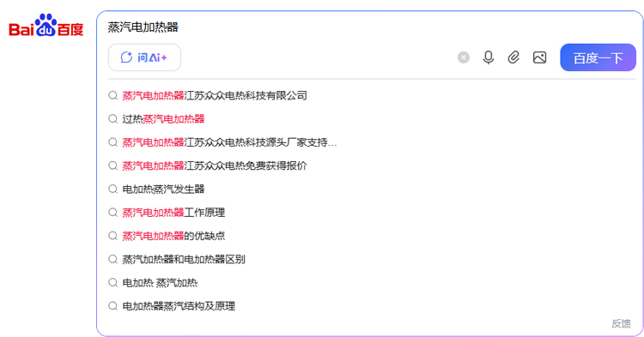The image size is (644, 337).
Task: Choose suggestion 电加热器蒸汽结构及原理
Action: tap(179, 306)
